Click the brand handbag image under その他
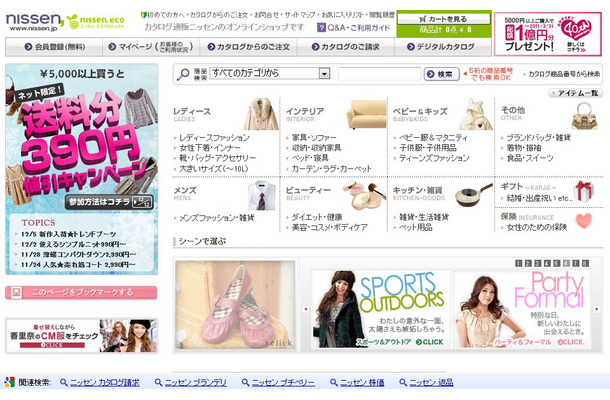 pyautogui.click(x=584, y=116)
